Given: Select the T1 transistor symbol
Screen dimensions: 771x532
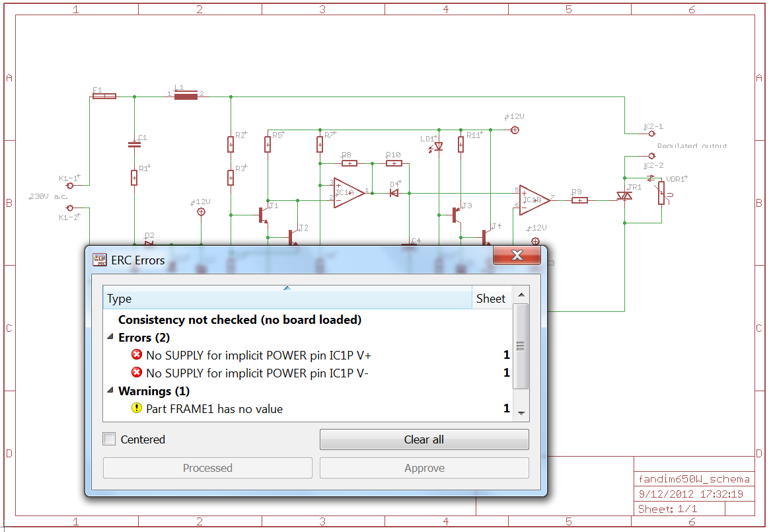Looking at the screenshot, I should click(x=264, y=214).
